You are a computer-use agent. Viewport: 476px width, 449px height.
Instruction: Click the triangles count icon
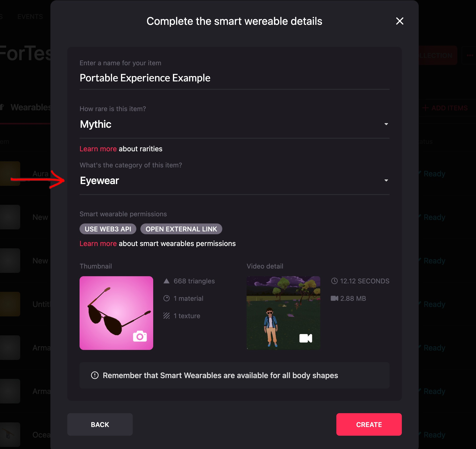(x=167, y=281)
